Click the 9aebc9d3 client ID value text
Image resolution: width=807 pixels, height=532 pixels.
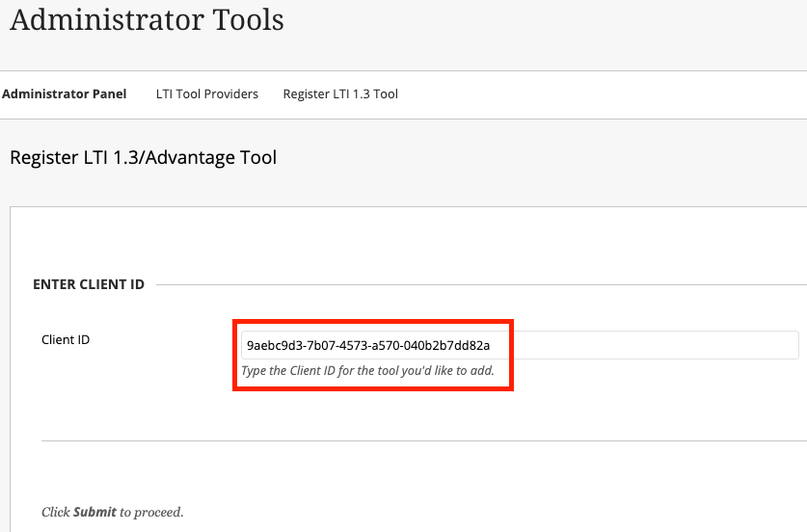pyautogui.click(x=368, y=345)
